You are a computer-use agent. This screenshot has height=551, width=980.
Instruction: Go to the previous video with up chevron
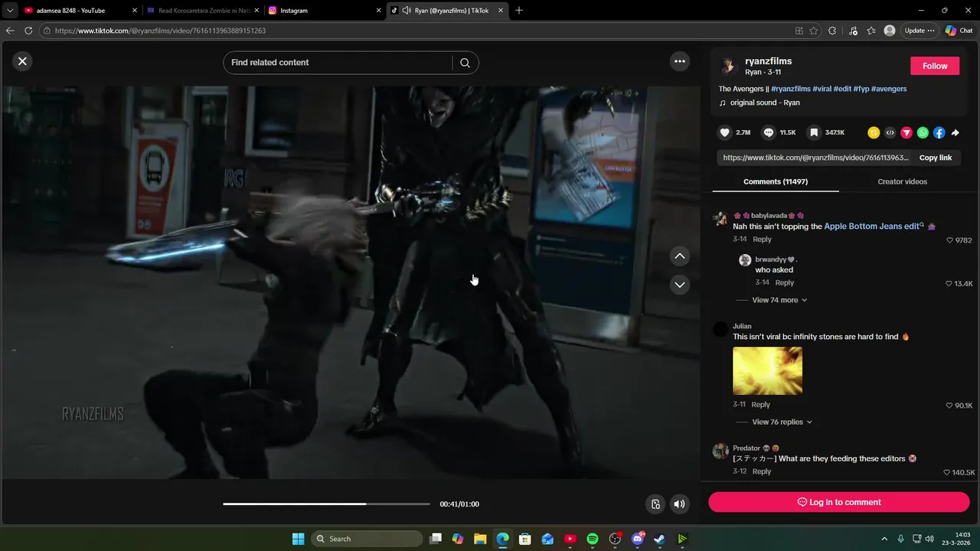679,256
